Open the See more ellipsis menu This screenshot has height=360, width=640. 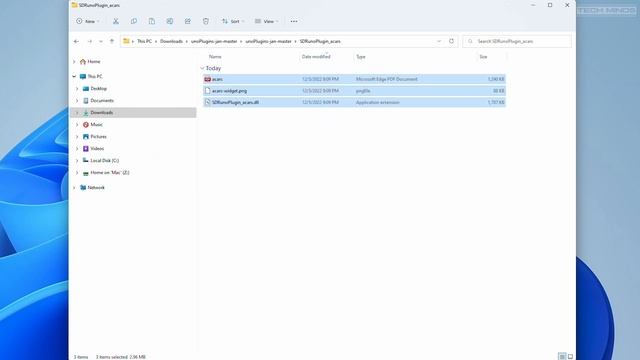click(x=294, y=21)
